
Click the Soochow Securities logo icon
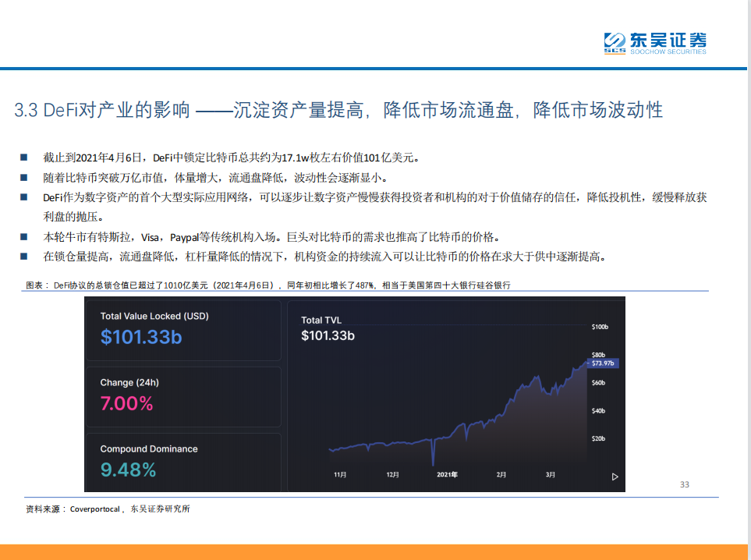pyautogui.click(x=616, y=41)
